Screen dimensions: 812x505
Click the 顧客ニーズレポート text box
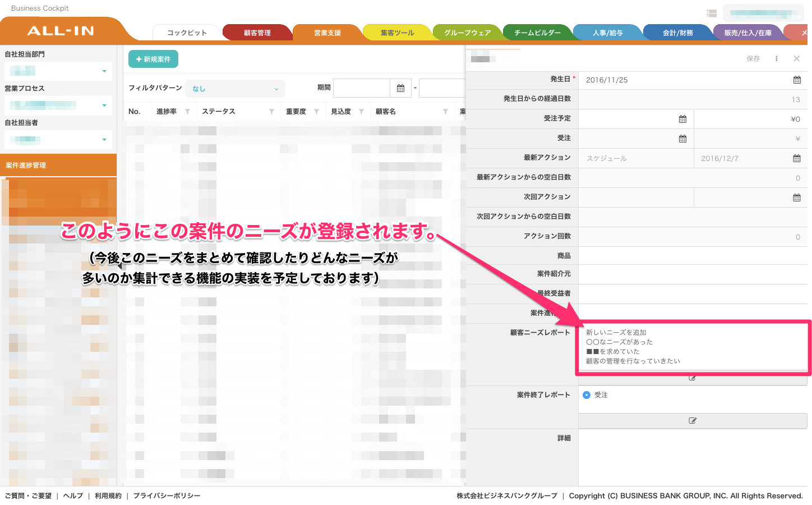pos(693,347)
